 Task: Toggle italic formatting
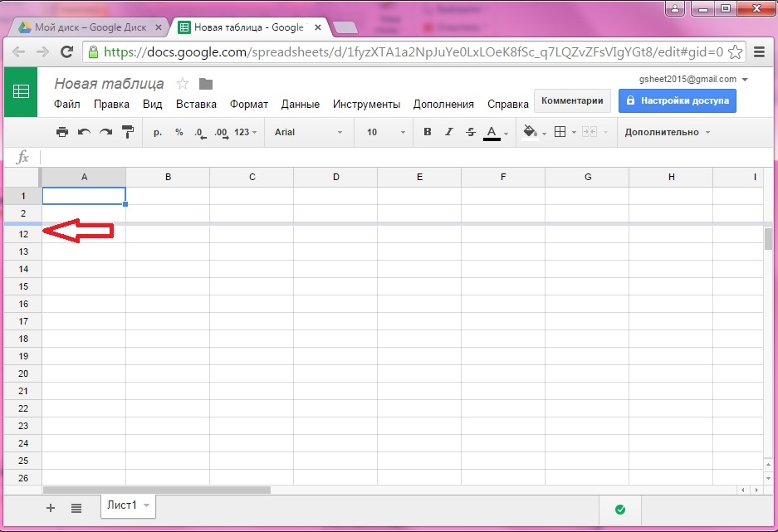(449, 132)
